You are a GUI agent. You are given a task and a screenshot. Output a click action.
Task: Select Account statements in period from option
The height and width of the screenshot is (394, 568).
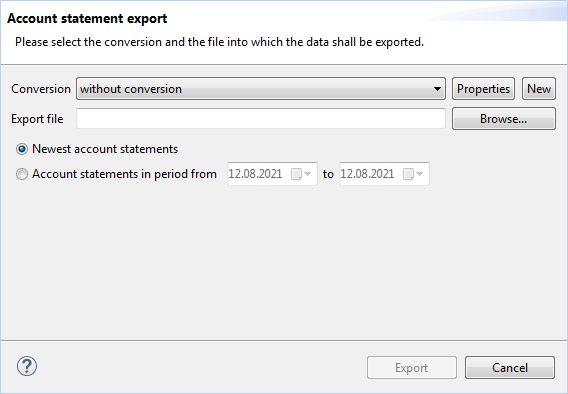coord(22,174)
